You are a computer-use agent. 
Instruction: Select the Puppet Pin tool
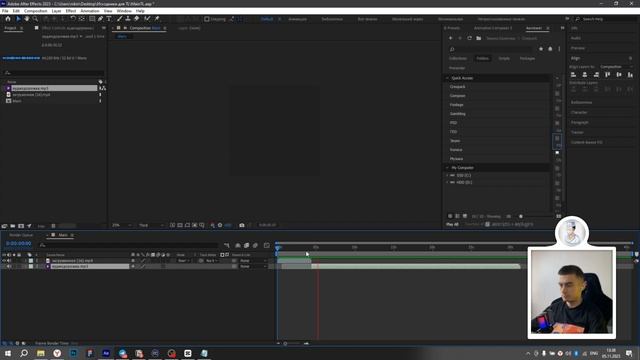157,19
